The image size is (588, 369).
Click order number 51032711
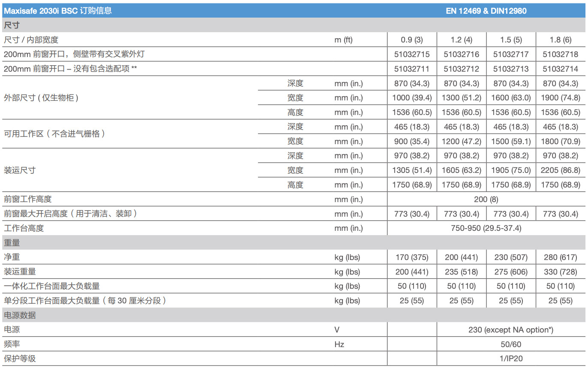(x=412, y=69)
